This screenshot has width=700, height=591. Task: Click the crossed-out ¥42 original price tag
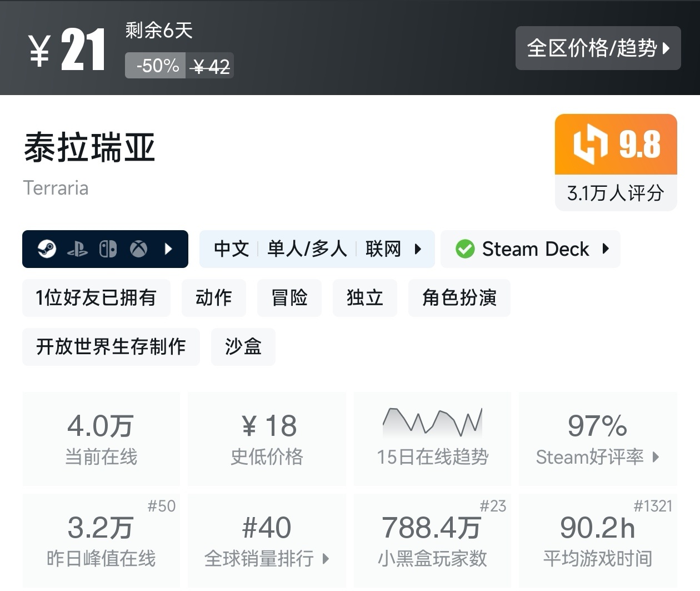pyautogui.click(x=210, y=65)
